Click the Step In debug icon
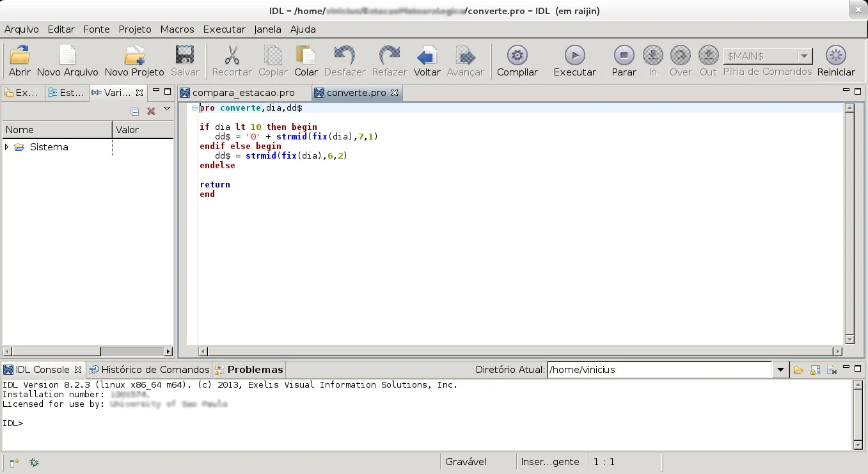Viewport: 868px width, 474px height. [652, 55]
